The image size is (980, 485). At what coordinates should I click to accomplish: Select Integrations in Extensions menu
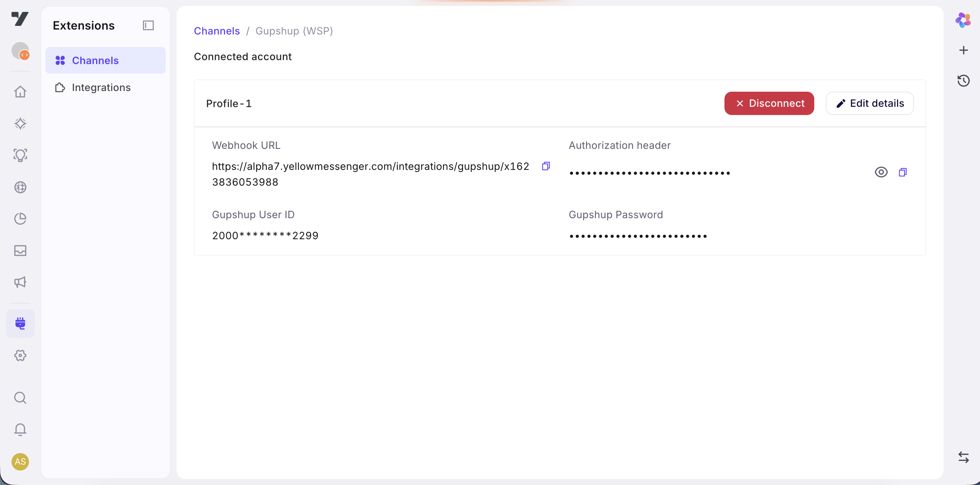pyautogui.click(x=105, y=87)
